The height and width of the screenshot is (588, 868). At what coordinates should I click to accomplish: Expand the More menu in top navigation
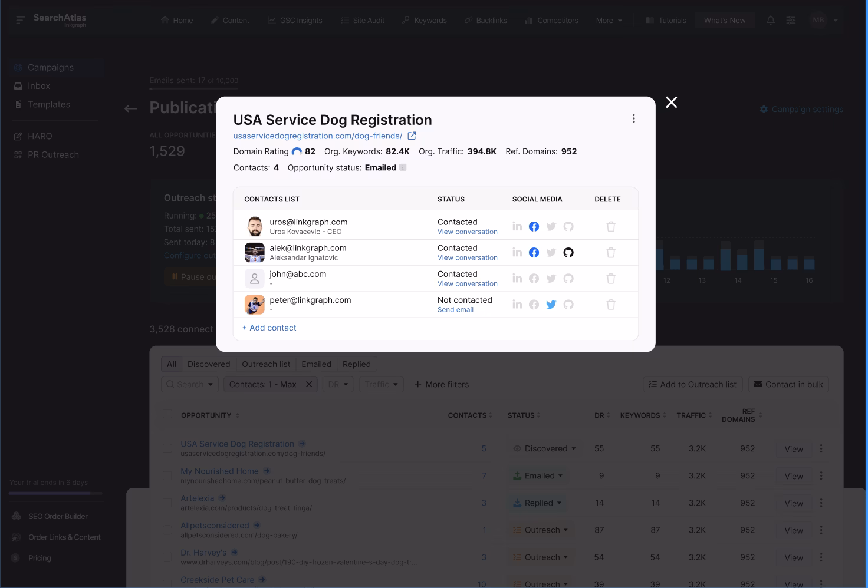pyautogui.click(x=609, y=21)
